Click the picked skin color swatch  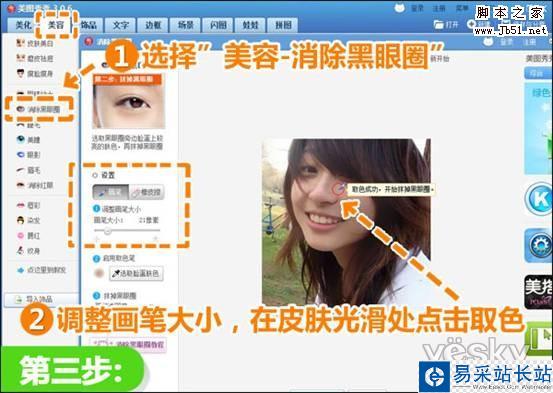pyautogui.click(x=99, y=273)
